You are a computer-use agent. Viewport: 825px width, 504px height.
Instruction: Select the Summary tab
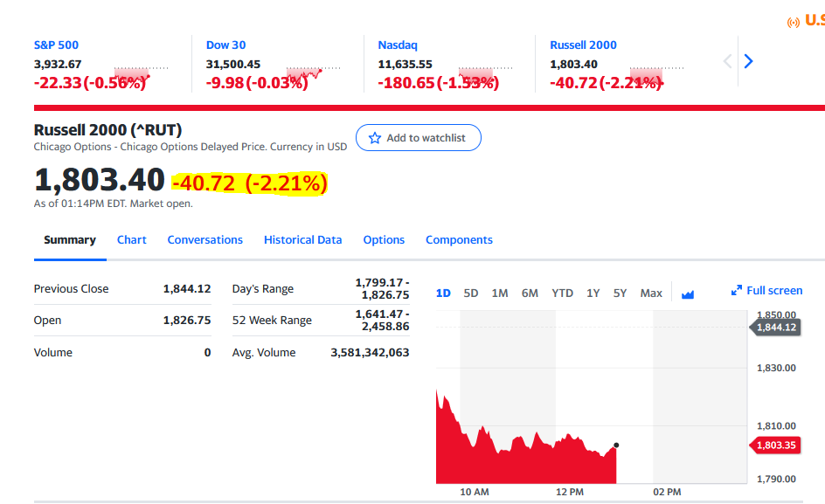[x=70, y=240]
